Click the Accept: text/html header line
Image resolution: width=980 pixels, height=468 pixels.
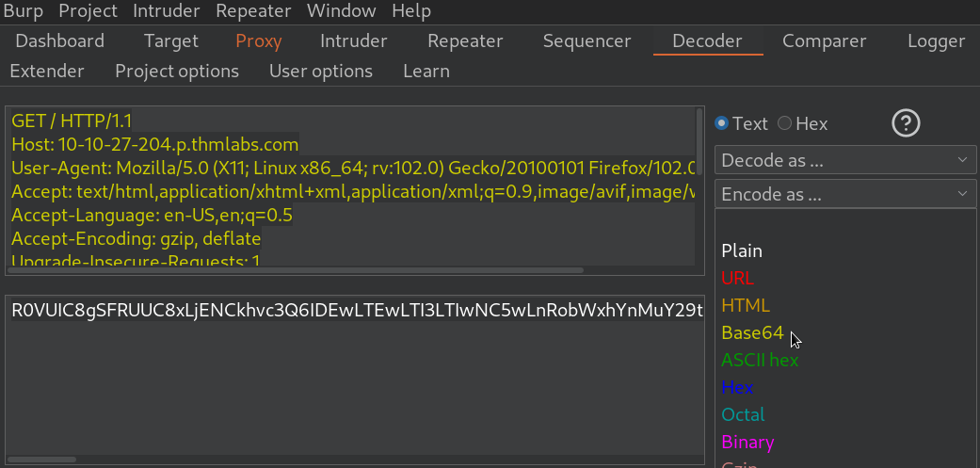353,192
